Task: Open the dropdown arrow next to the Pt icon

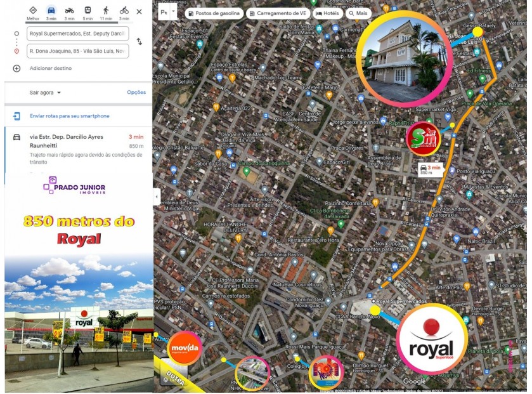Action: click(x=173, y=12)
